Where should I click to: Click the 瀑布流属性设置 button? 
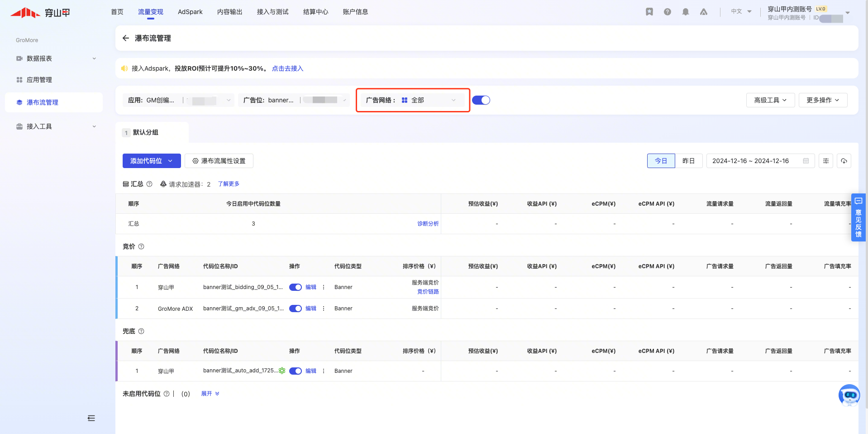[219, 161]
